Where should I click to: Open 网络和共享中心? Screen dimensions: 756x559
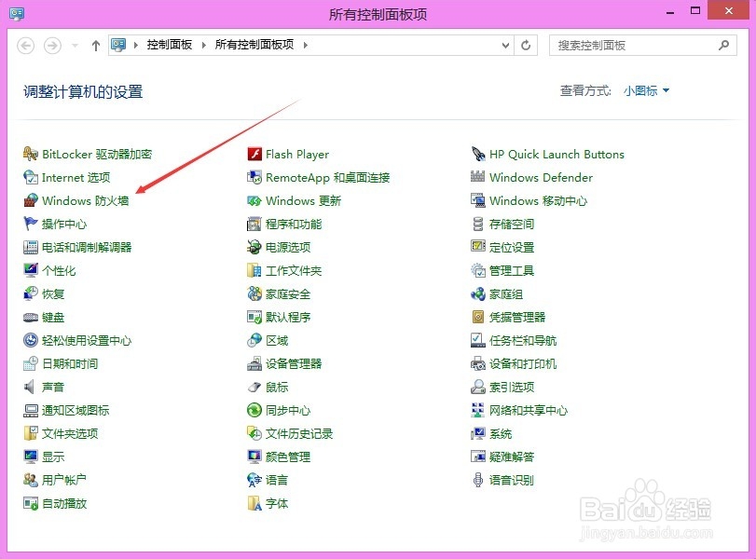coord(530,410)
